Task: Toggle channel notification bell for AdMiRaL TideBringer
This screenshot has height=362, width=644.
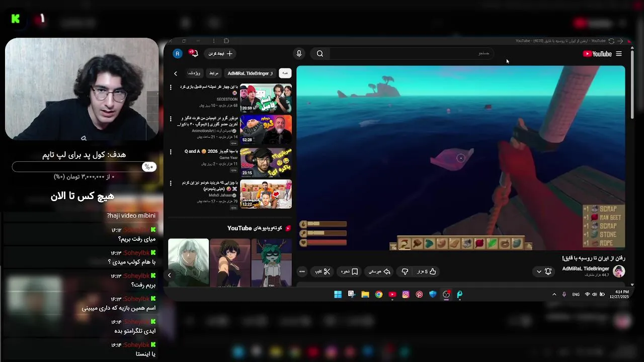Action: pos(548,271)
